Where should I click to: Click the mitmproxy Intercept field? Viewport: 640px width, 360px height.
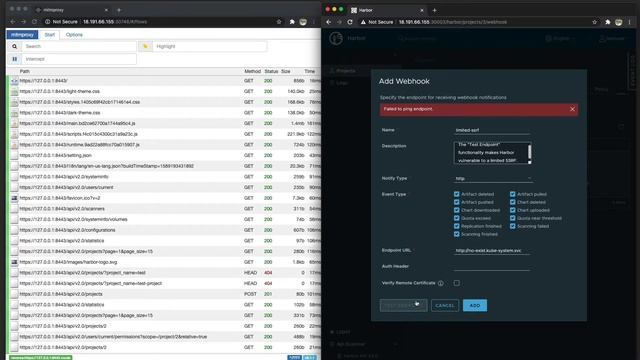pos(79,59)
